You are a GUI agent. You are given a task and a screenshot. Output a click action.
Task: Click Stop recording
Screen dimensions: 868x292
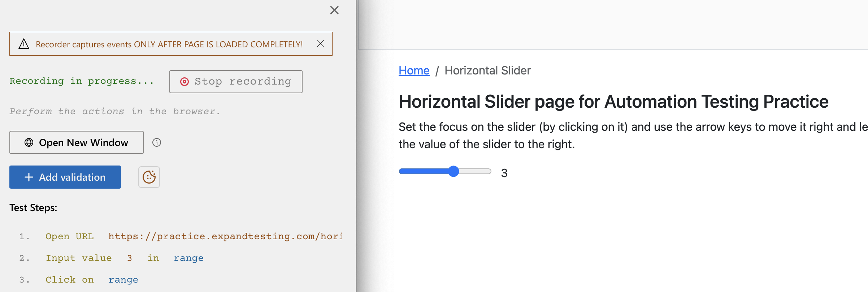click(x=236, y=81)
